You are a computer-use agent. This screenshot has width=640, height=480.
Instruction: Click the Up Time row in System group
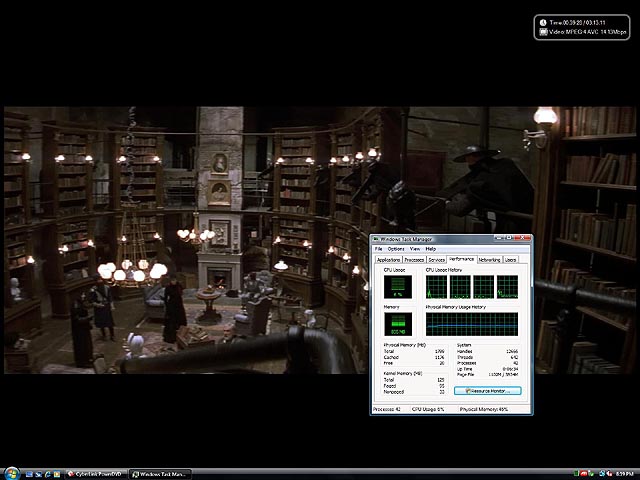(487, 369)
